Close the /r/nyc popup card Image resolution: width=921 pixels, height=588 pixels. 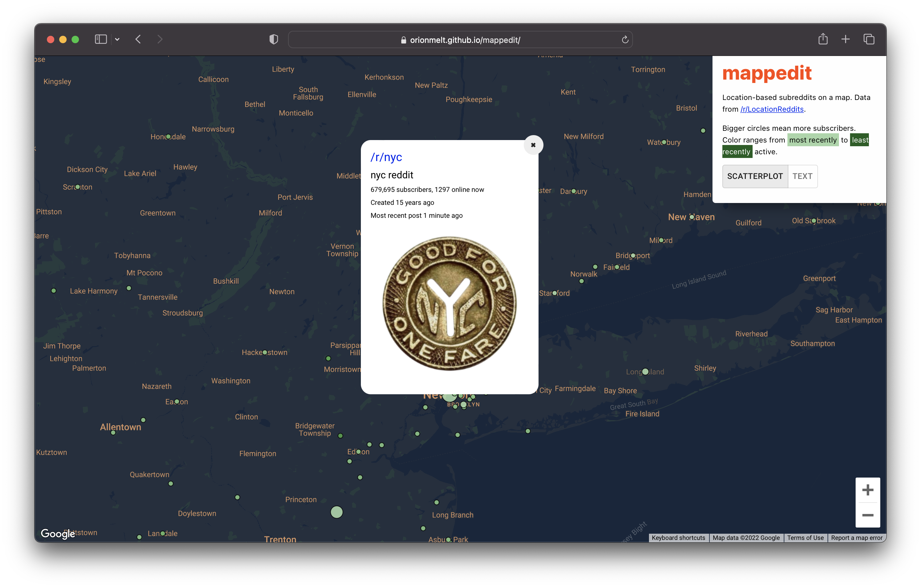click(x=533, y=145)
